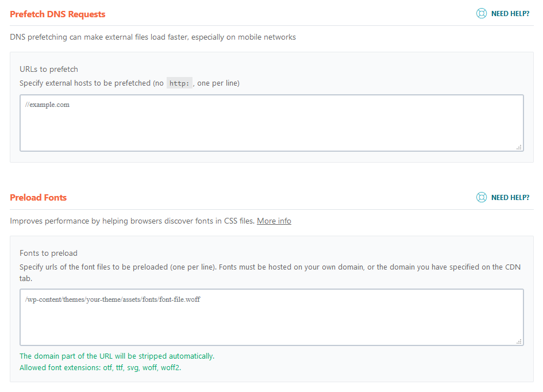The height and width of the screenshot is (392, 543).
Task: Click the resize grip of the fonts textarea
Action: pos(519,343)
